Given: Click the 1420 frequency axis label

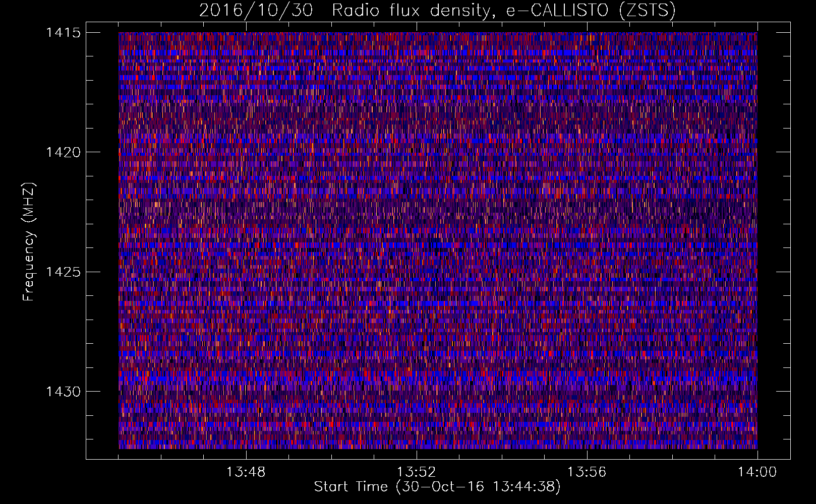Looking at the screenshot, I should 63,152.
